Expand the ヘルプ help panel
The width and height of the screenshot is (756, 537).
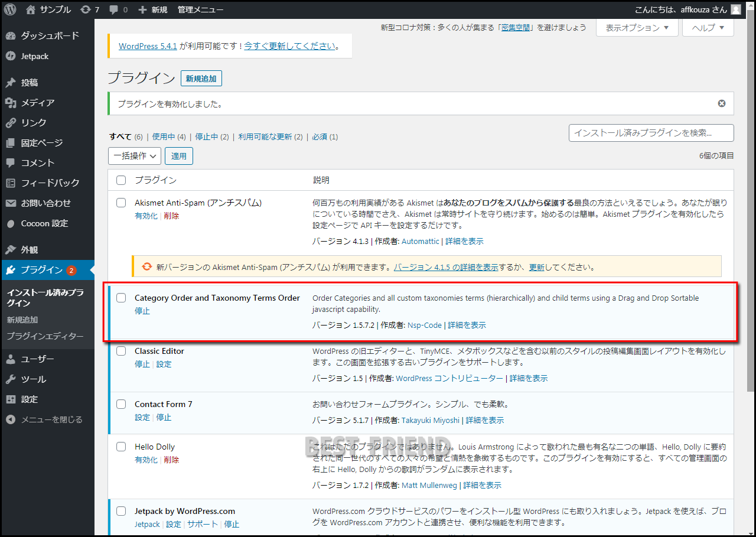(708, 28)
